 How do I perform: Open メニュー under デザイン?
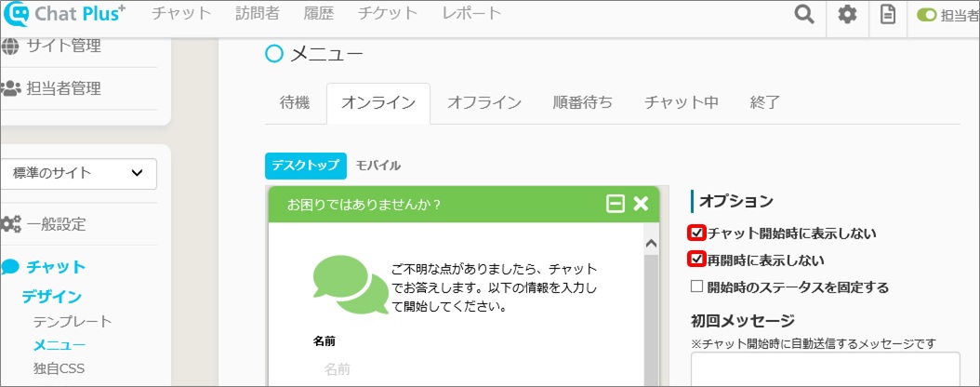point(60,345)
